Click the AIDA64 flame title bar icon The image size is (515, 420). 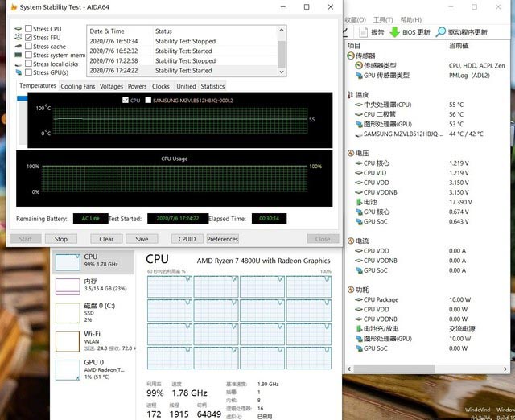click(14, 7)
